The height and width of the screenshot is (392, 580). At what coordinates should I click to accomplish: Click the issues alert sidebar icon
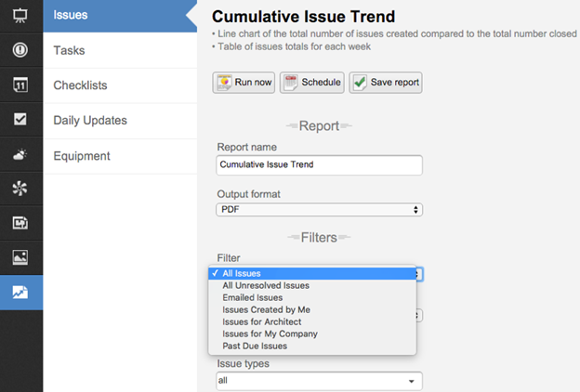(x=20, y=50)
